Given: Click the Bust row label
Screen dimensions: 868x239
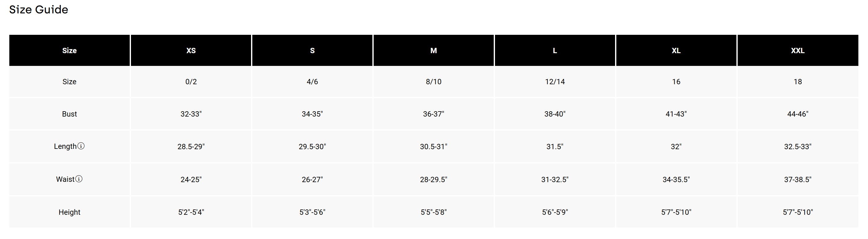Looking at the screenshot, I should (70, 114).
